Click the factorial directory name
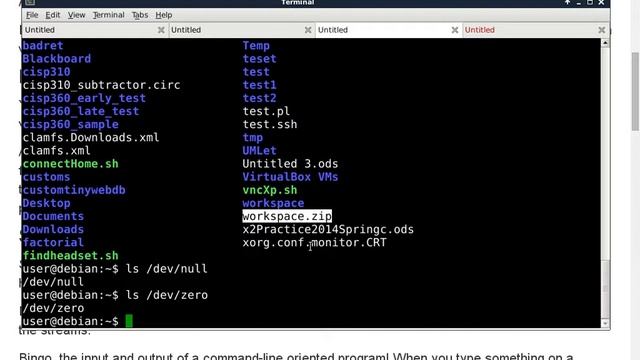Image resolution: width=640 pixels, height=360 pixels. tap(53, 242)
